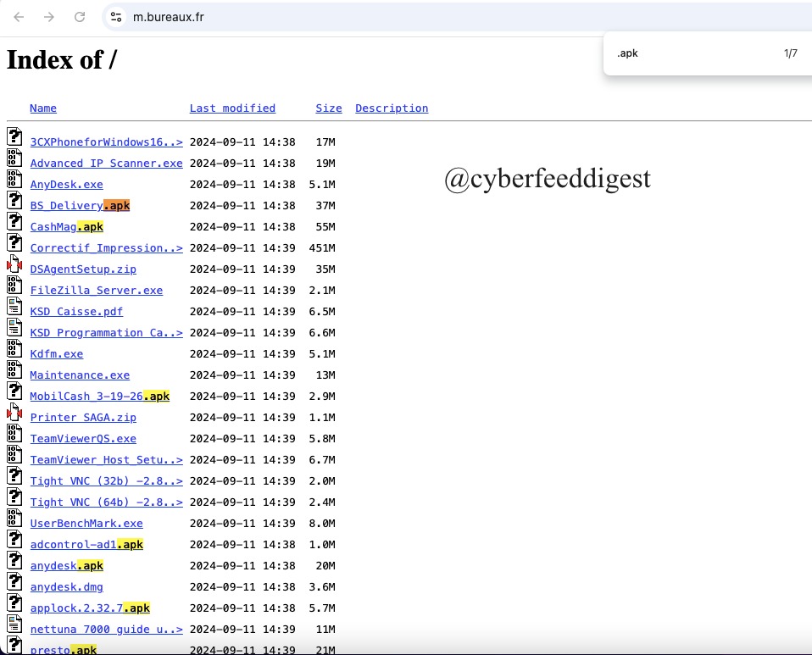Screen dimensions: 812x655
Task: Open the anydesk.apk link
Action: click(x=66, y=566)
